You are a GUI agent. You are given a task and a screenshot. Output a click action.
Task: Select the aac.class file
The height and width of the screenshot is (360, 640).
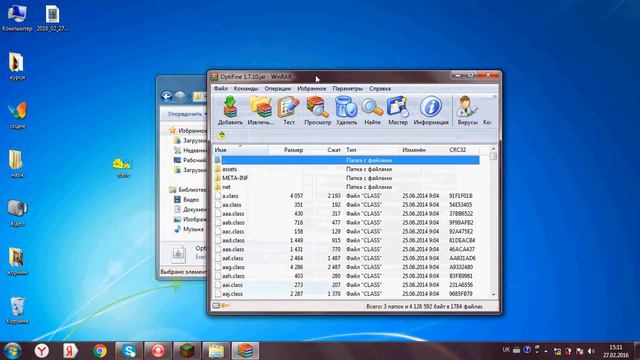point(346,231)
